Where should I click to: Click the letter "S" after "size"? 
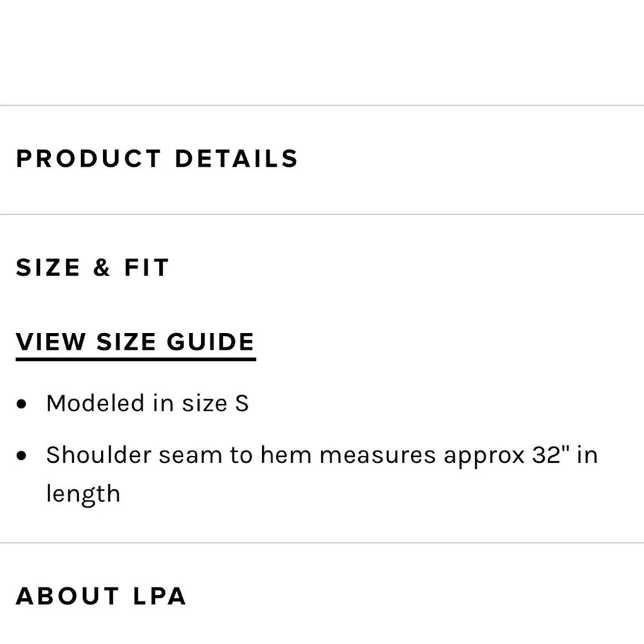(x=241, y=404)
